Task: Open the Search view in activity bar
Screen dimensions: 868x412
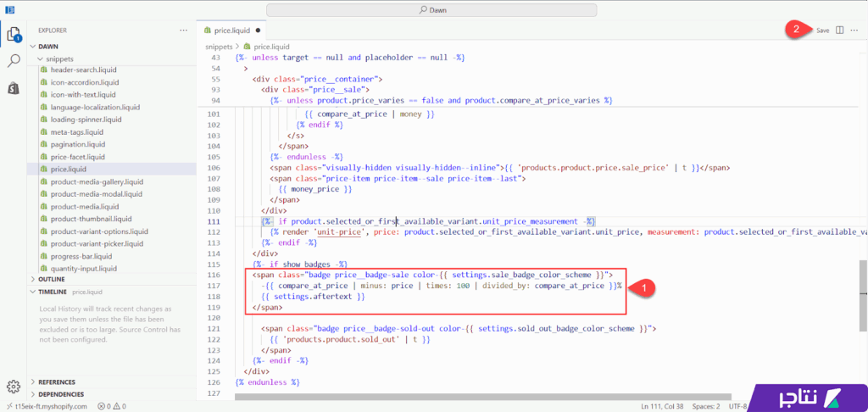Action: (x=14, y=61)
